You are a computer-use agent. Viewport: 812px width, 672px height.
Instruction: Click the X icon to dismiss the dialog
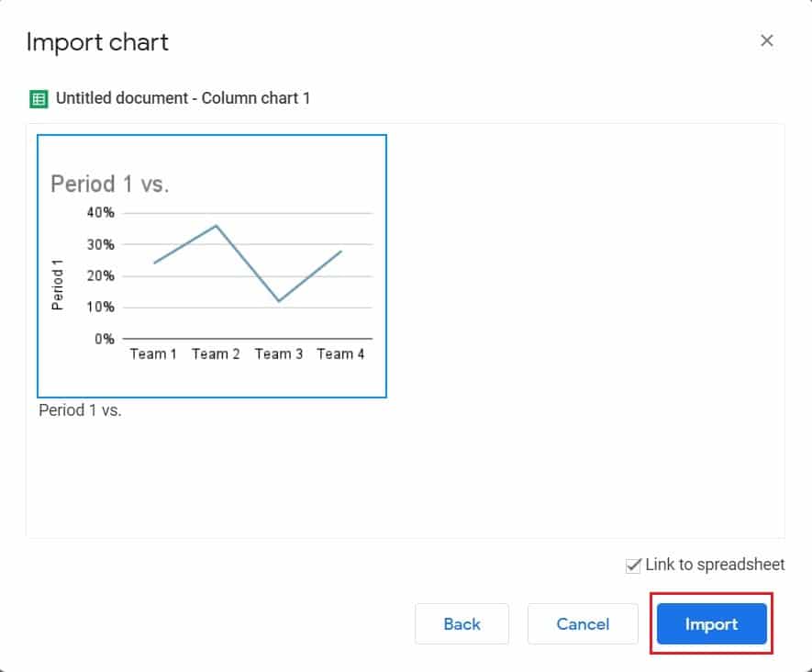pos(767,40)
